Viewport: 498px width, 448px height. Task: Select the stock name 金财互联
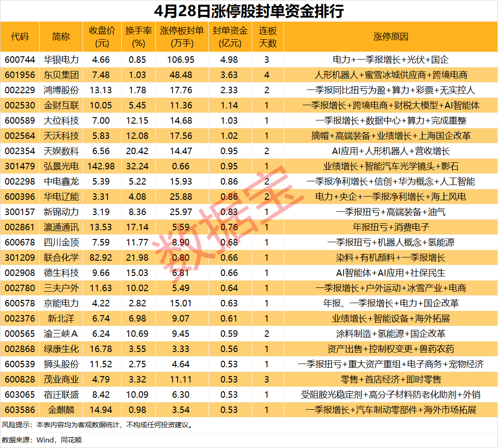tap(61, 105)
